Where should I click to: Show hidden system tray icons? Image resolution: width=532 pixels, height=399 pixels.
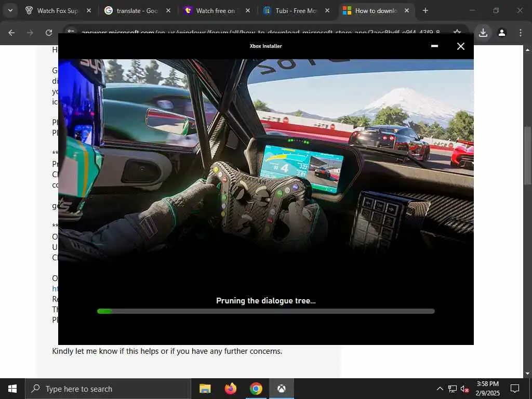point(440,389)
